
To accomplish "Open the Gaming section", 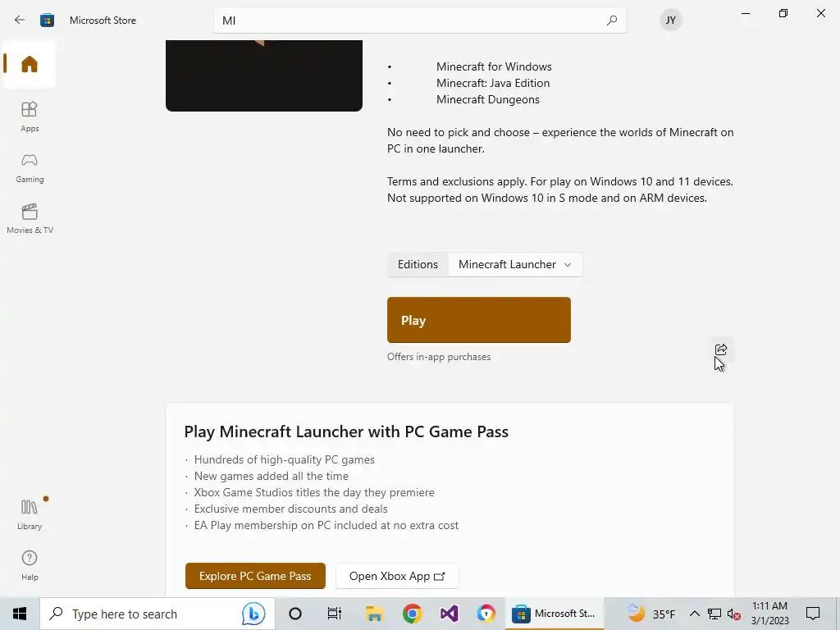I will click(x=30, y=167).
